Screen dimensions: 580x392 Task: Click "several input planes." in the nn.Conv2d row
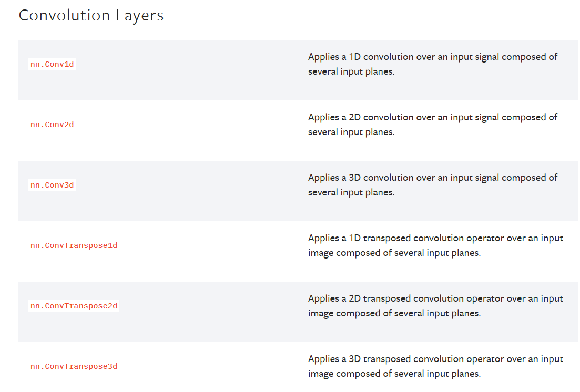[x=351, y=132]
